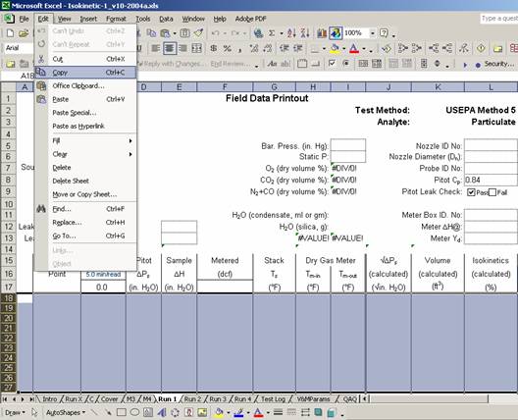
Task: Open the Borders dropdown arrow
Action: pos(324,49)
